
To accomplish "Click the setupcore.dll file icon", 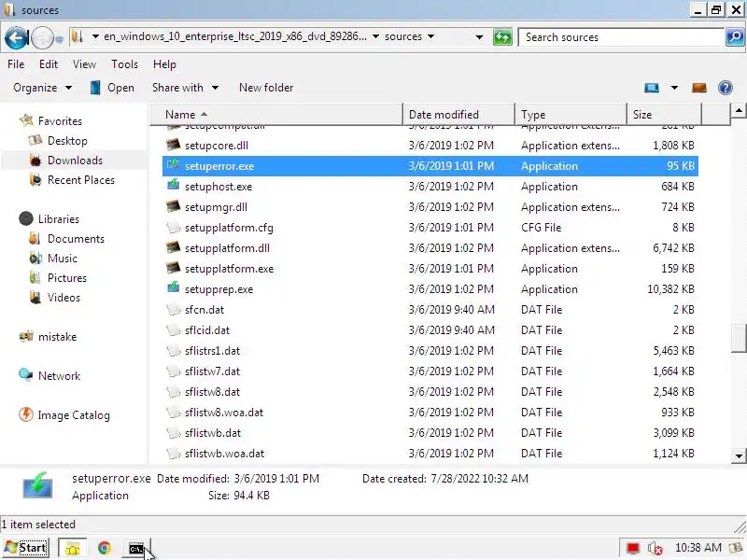I will point(174,145).
